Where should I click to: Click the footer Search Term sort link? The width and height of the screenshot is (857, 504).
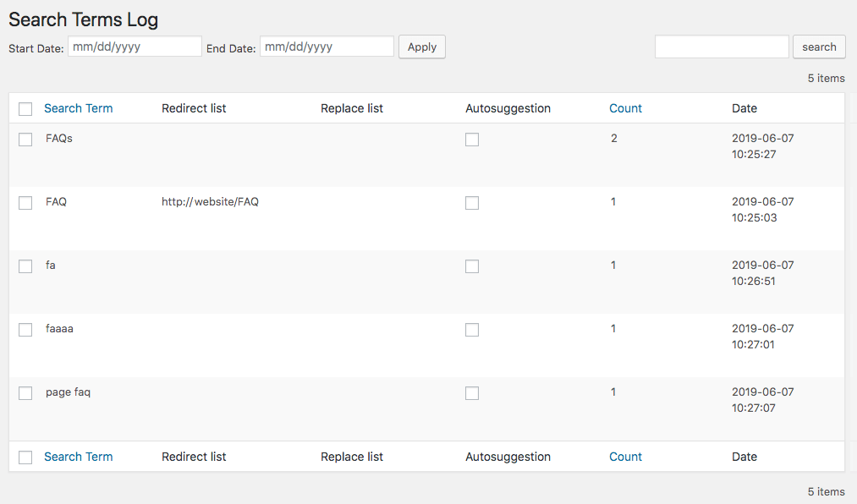78,457
